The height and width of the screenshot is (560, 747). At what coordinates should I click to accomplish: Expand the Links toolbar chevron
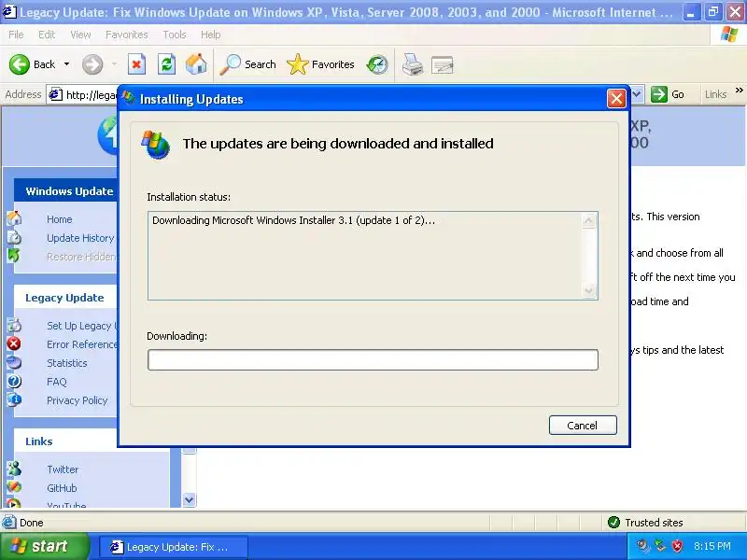tap(739, 90)
